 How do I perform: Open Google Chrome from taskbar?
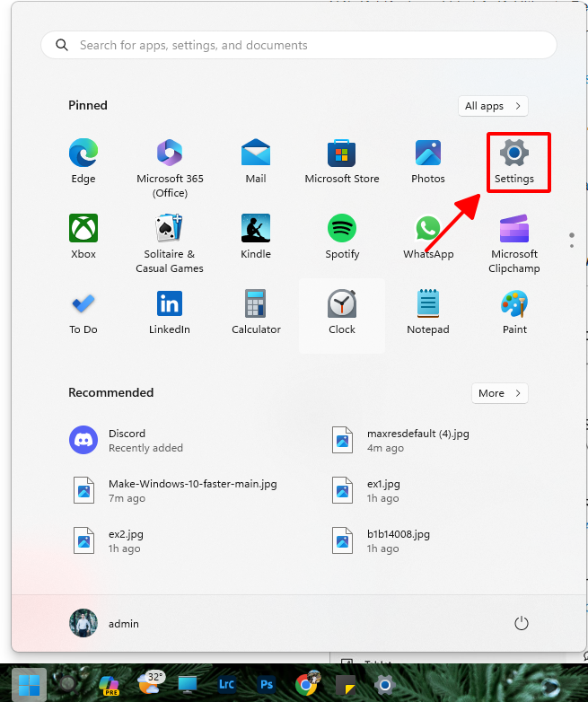307,684
